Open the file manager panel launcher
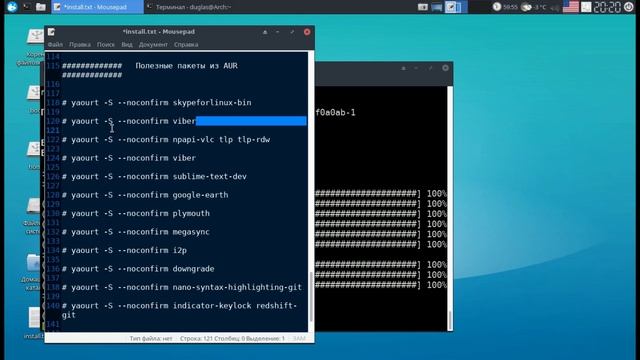The height and width of the screenshot is (360, 640). [x=40, y=7]
